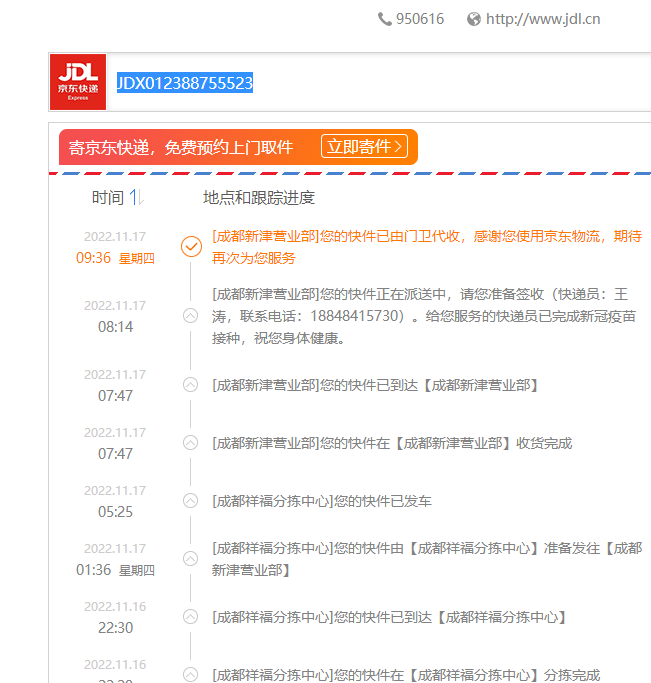Click the status icon for the 22:30 entry

pos(190,616)
